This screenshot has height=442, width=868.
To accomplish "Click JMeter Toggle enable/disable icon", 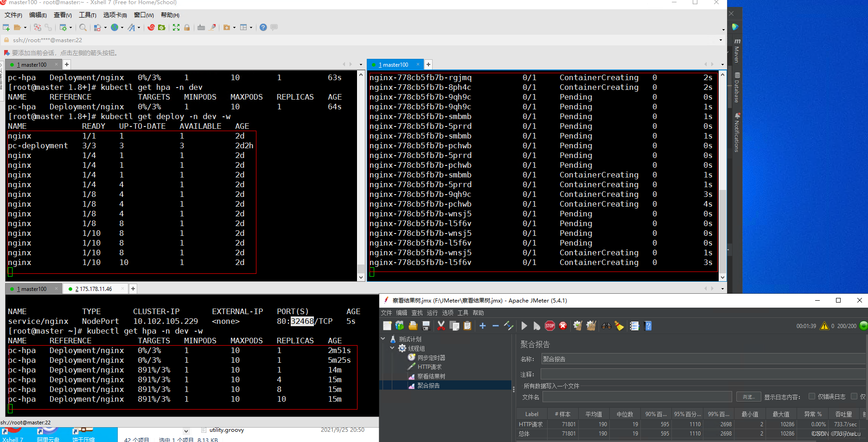I will pyautogui.click(x=509, y=326).
